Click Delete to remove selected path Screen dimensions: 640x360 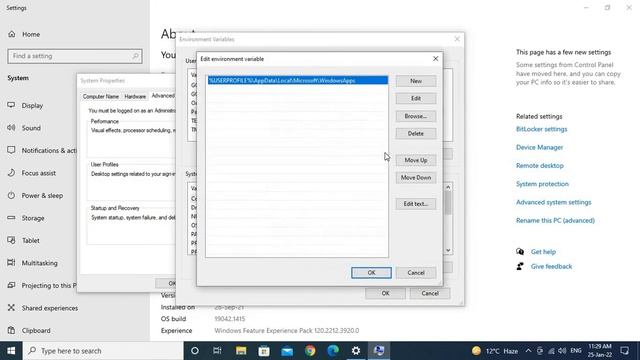coord(416,133)
